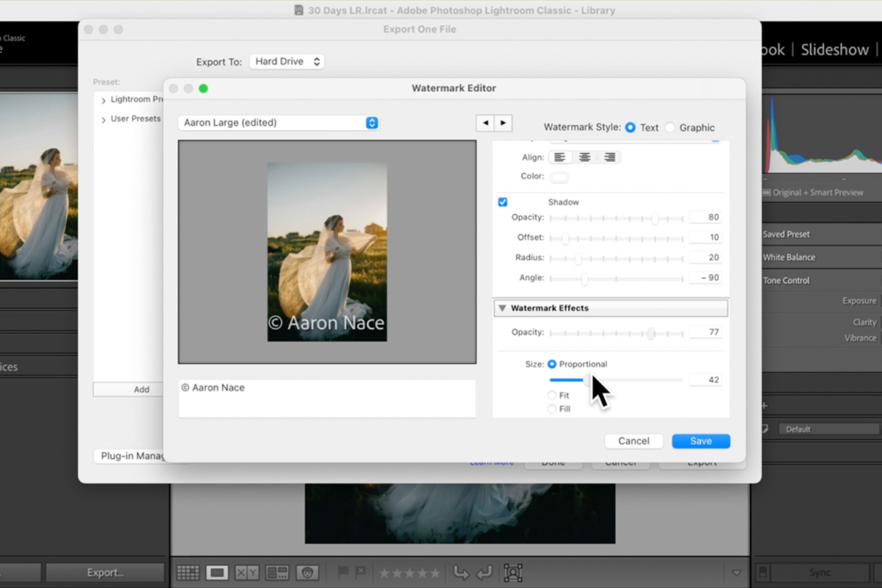The height and width of the screenshot is (588, 882).
Task: Click the left-align text icon
Action: [560, 157]
